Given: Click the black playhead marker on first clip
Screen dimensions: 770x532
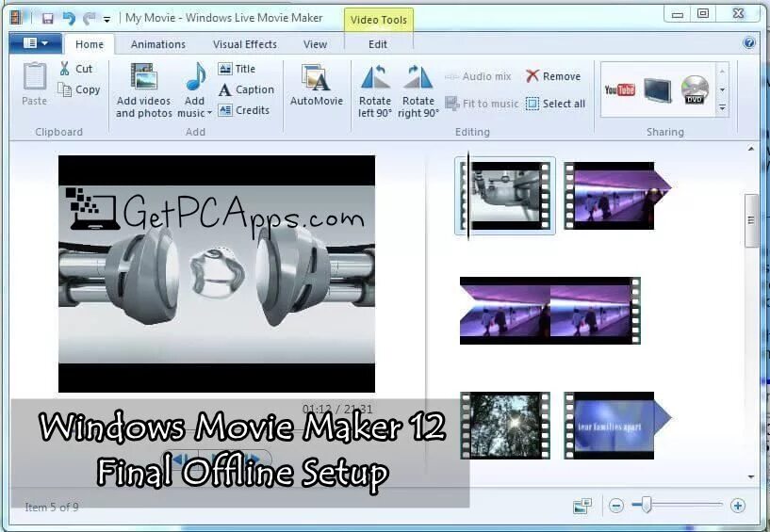Looking at the screenshot, I should (468, 196).
